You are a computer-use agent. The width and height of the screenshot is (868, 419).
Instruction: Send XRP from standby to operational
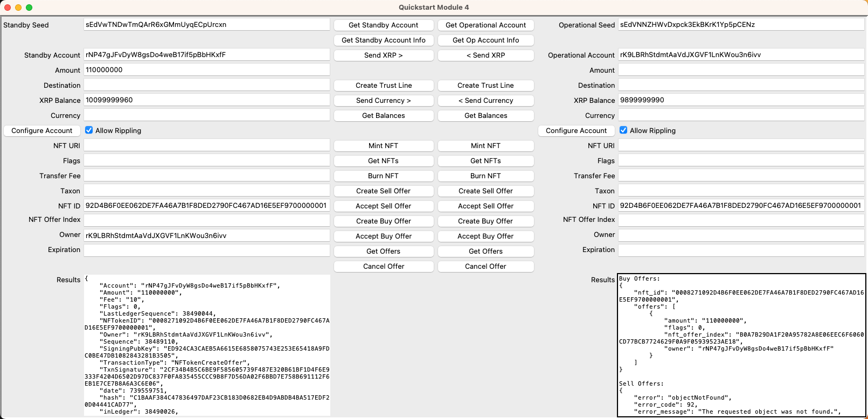click(x=383, y=55)
